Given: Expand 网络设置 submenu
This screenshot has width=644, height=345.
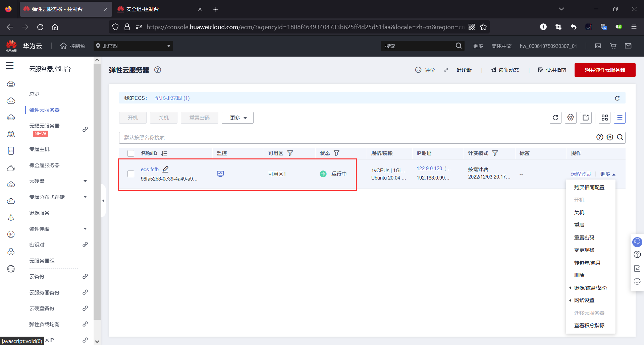Looking at the screenshot, I should point(584,300).
